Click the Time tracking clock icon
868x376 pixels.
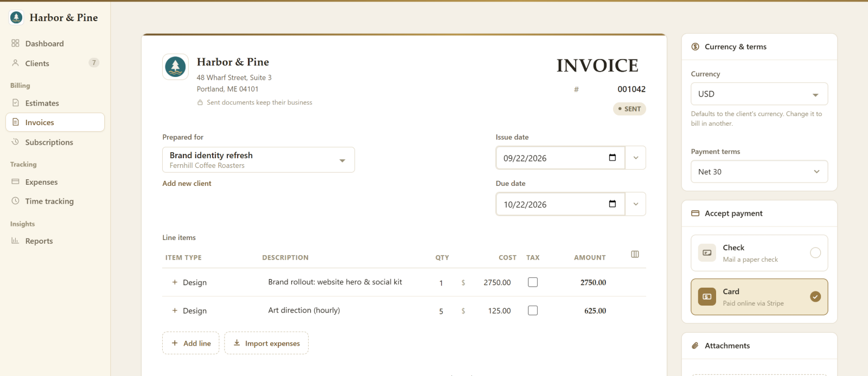click(x=15, y=201)
